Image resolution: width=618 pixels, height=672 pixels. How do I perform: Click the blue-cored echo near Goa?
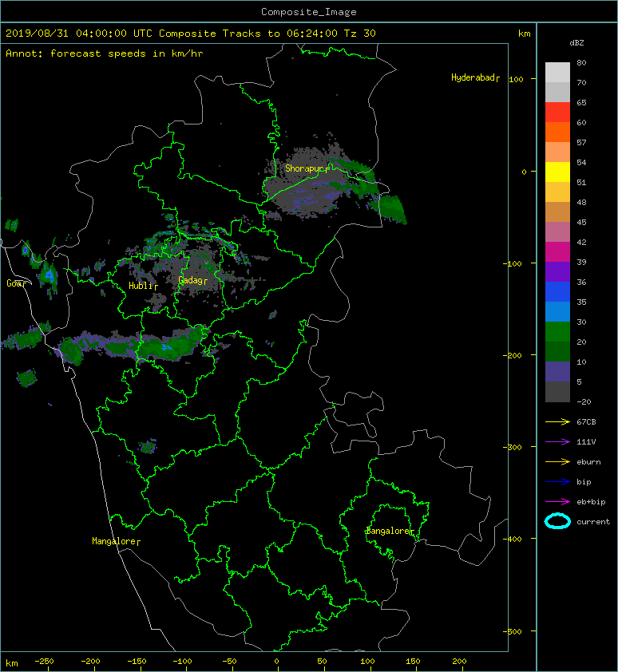49,276
